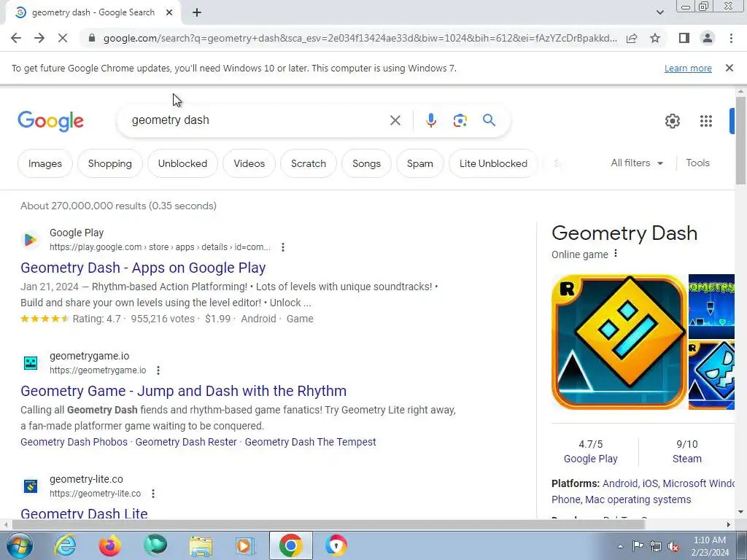Click the geometry dash search input field
The height and width of the screenshot is (560, 747).
pyautogui.click(x=258, y=120)
